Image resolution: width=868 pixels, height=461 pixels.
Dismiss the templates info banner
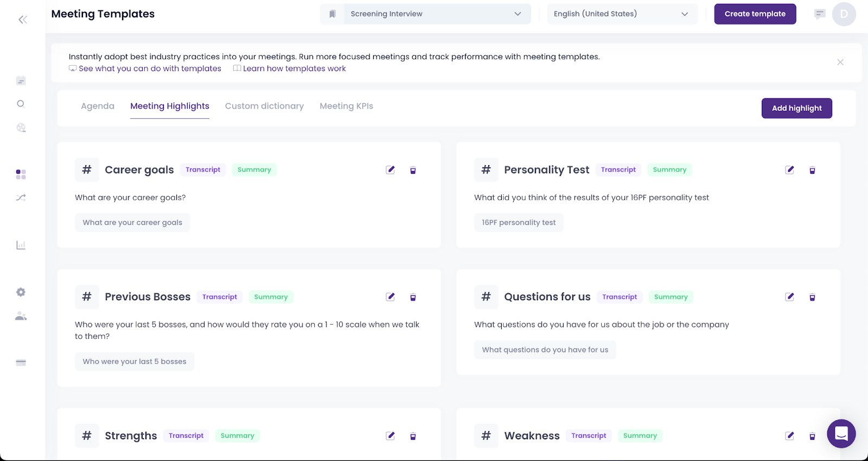pyautogui.click(x=840, y=62)
